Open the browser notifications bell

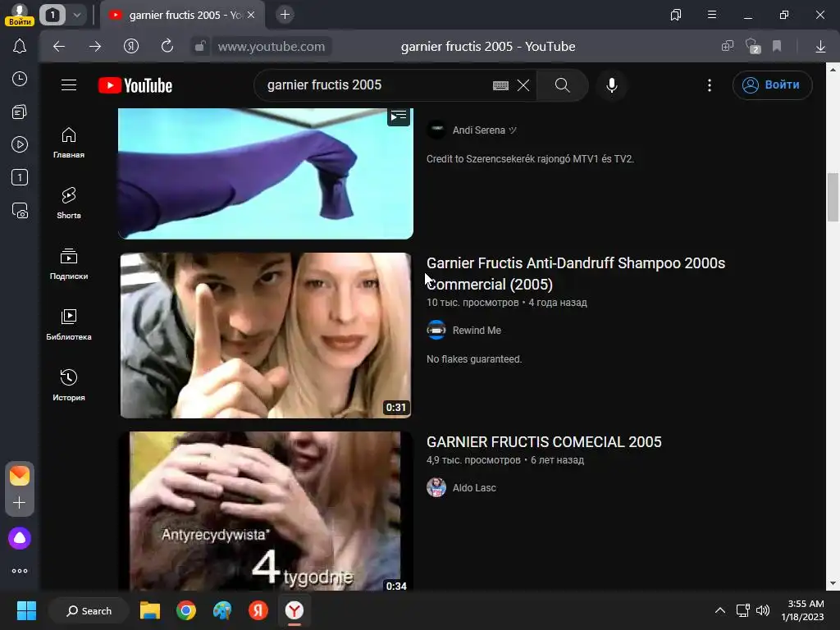[20, 46]
